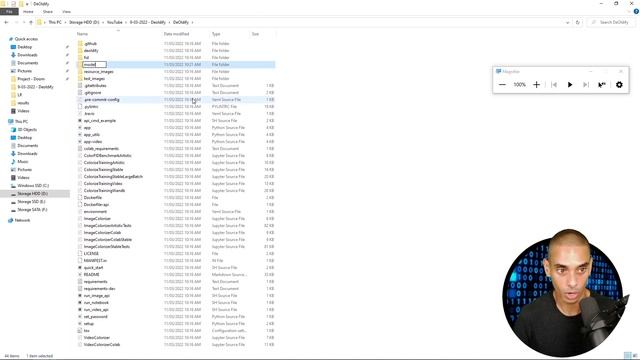Screen dimensions: 640x360
Task: Open Downloads under Quick access
Action: [x=27, y=55]
